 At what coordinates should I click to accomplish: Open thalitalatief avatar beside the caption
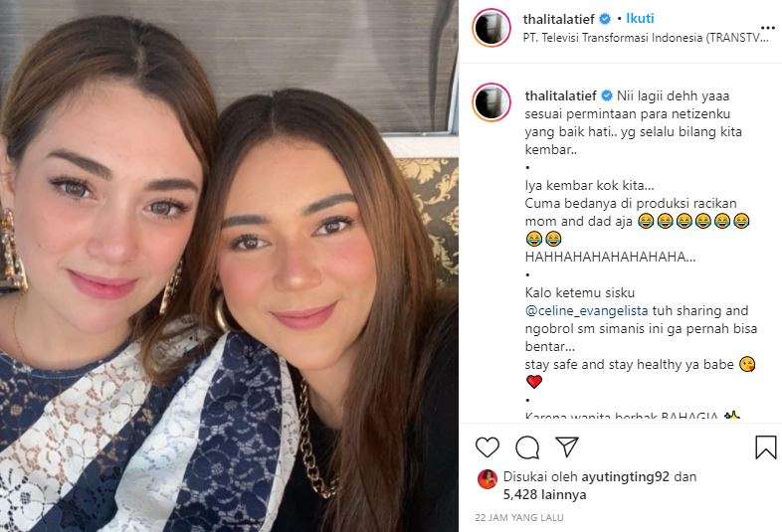click(x=491, y=102)
